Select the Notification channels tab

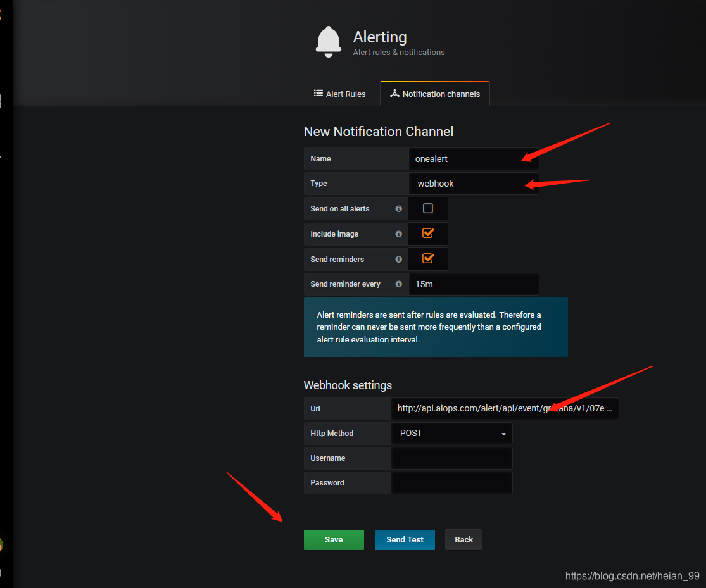435,94
